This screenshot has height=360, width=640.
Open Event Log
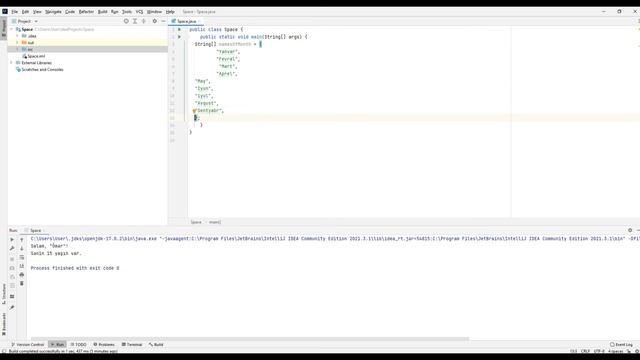[x=621, y=344]
